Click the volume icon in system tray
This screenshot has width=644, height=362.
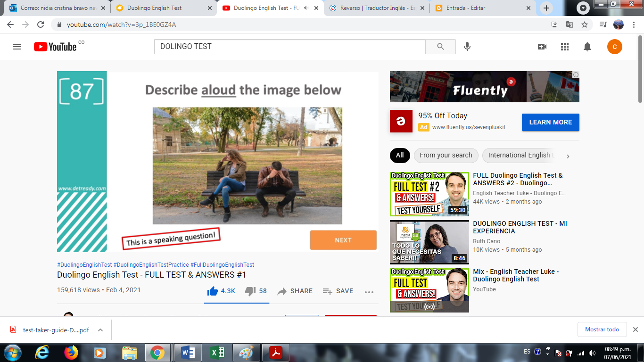[592, 353]
